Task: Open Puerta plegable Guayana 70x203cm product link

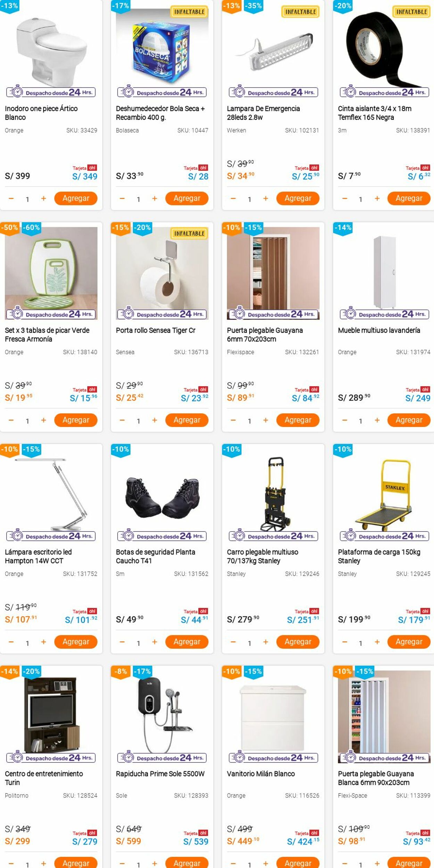Action: point(265,334)
